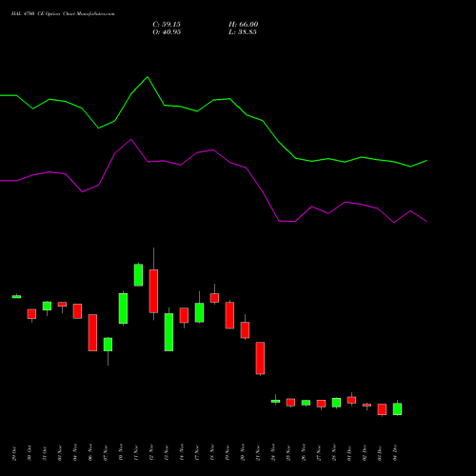This screenshot has width=476, height=476.
Task: Click the right end of the purple line
Action: (x=426, y=222)
